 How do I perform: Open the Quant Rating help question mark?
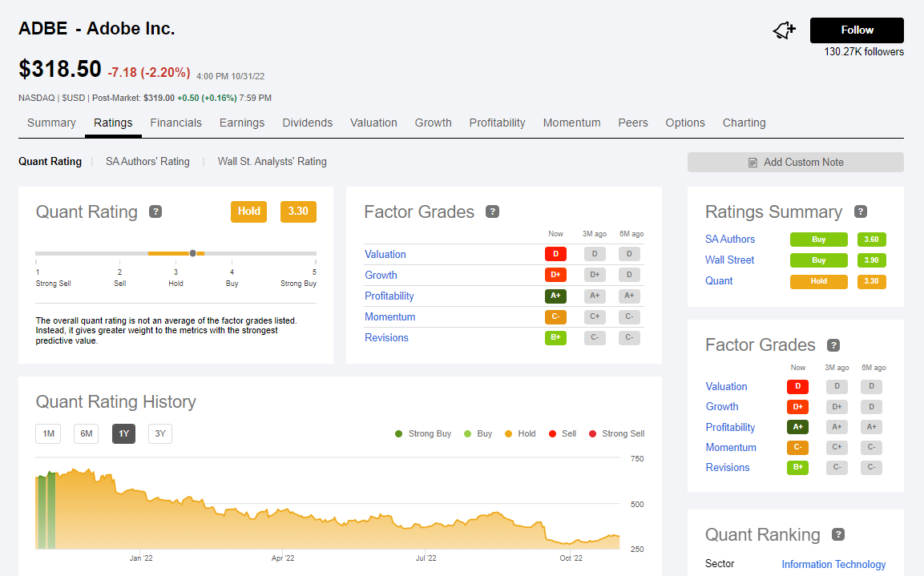(155, 211)
